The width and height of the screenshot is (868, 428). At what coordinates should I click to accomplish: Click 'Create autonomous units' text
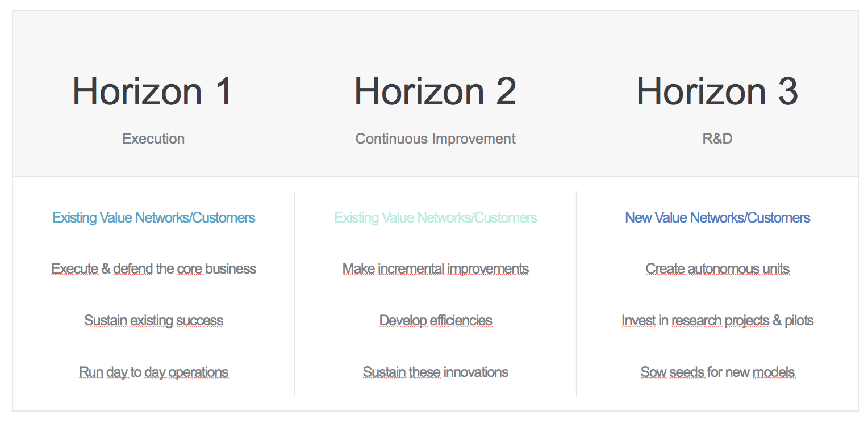tap(717, 269)
